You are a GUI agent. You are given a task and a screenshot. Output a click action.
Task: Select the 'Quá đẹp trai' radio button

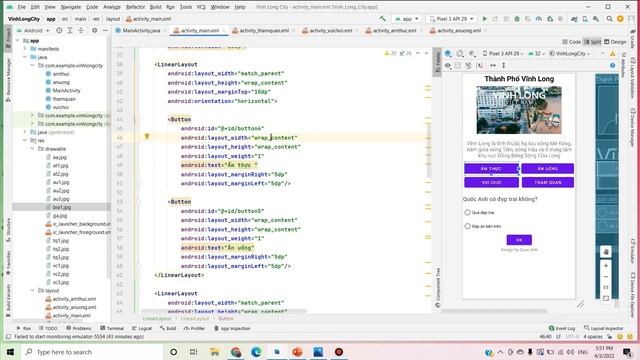(x=468, y=212)
